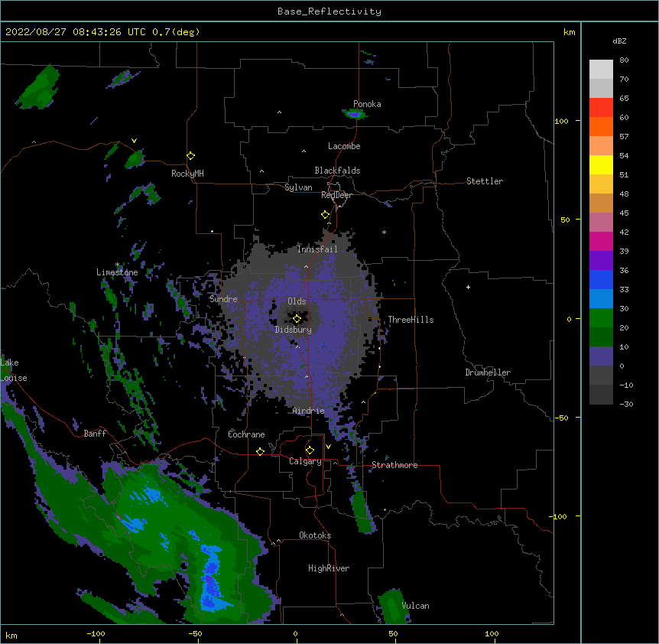Pick the magenta 39-42 dBZ legend swatch
The width and height of the screenshot is (659, 644).
point(601,241)
